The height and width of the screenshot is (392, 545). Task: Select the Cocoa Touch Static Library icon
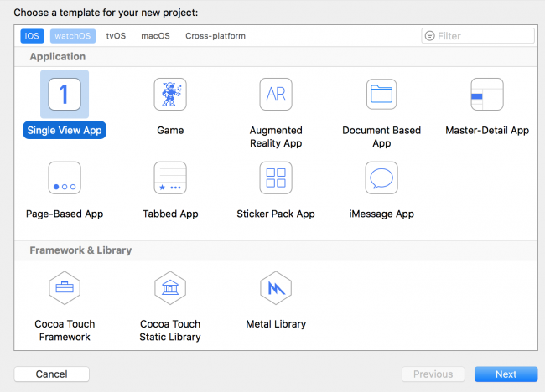[170, 288]
